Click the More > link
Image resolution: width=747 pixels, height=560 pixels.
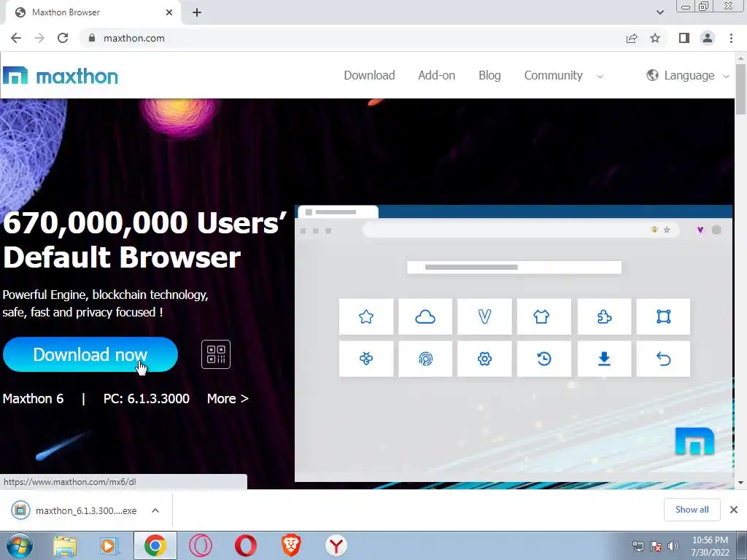[228, 399]
